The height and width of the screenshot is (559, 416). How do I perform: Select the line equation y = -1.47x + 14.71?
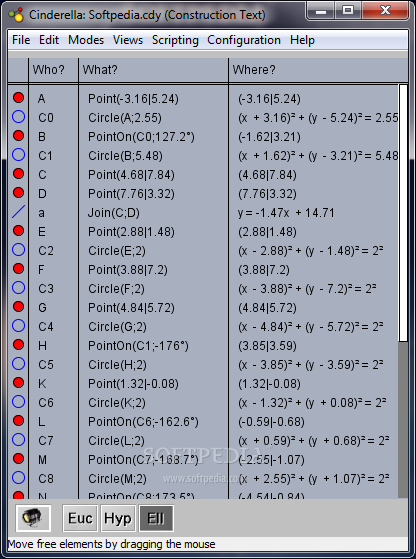(286, 213)
